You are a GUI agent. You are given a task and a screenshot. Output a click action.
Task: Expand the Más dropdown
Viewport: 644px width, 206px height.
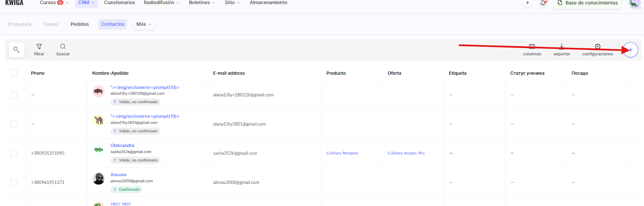(x=144, y=24)
